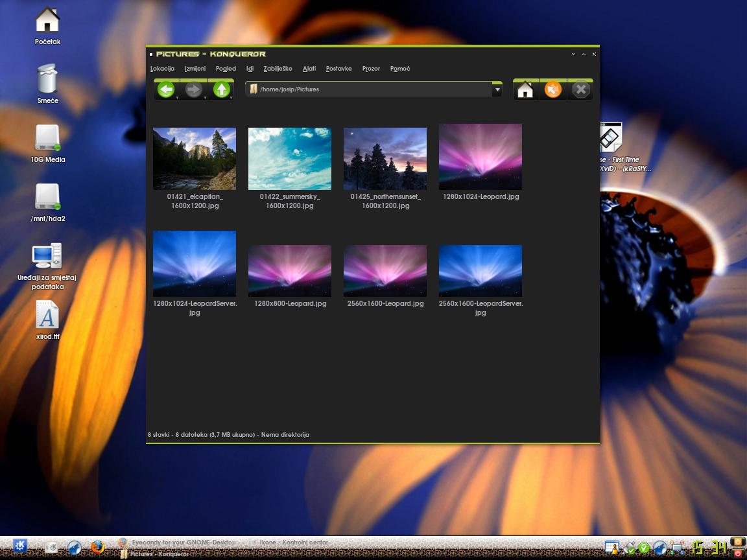Shade the Konqueror window with down-chevron button
The width and height of the screenshot is (747, 560).
pyautogui.click(x=574, y=54)
